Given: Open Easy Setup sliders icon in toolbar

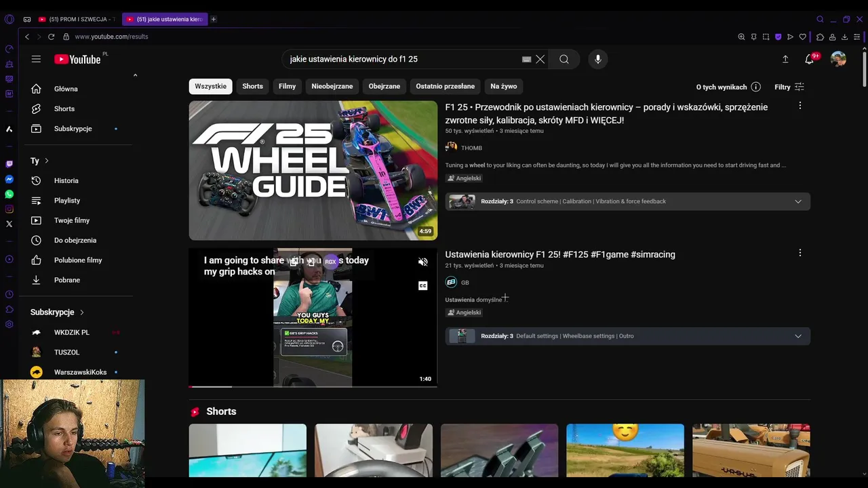Looking at the screenshot, I should [857, 37].
